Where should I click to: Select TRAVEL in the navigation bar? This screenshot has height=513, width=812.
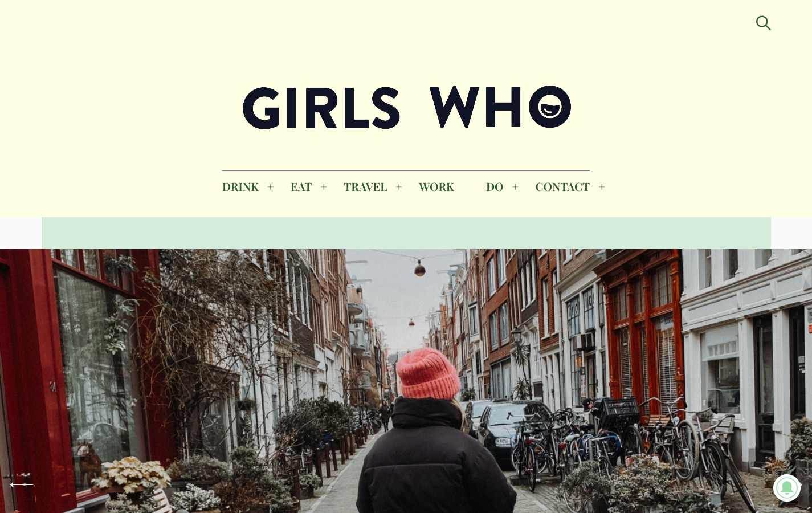point(365,187)
